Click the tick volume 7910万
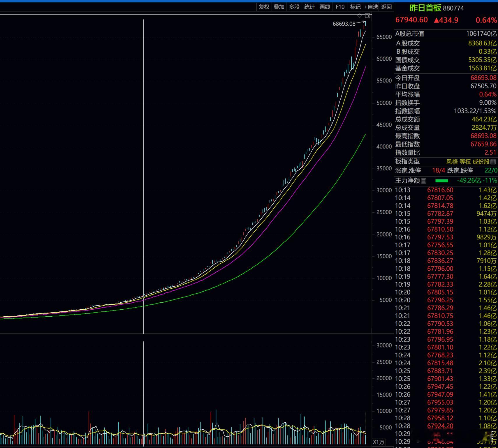 click(486, 261)
